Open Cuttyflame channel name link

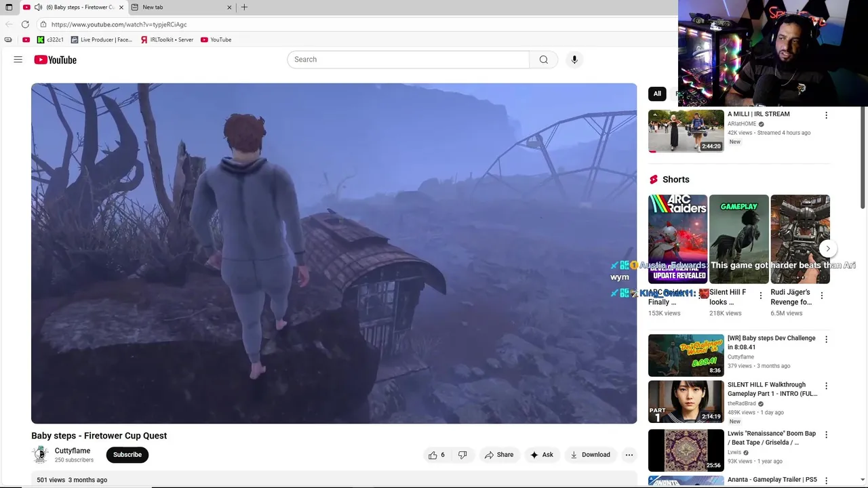click(x=73, y=451)
